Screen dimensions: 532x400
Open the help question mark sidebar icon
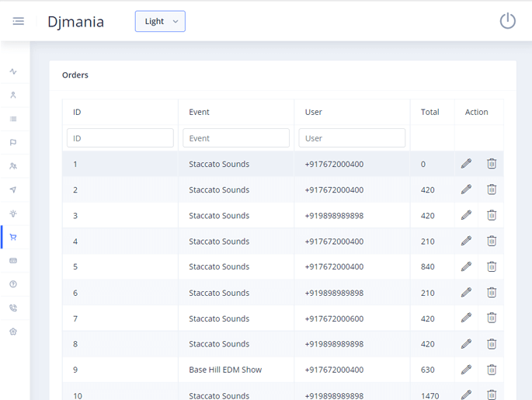[13, 284]
